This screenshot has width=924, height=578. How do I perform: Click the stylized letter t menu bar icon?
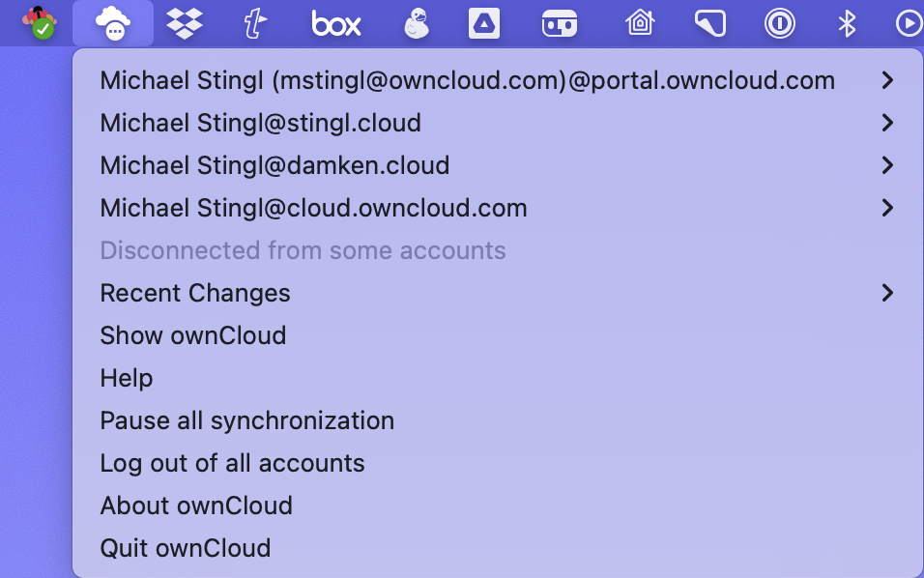click(254, 22)
